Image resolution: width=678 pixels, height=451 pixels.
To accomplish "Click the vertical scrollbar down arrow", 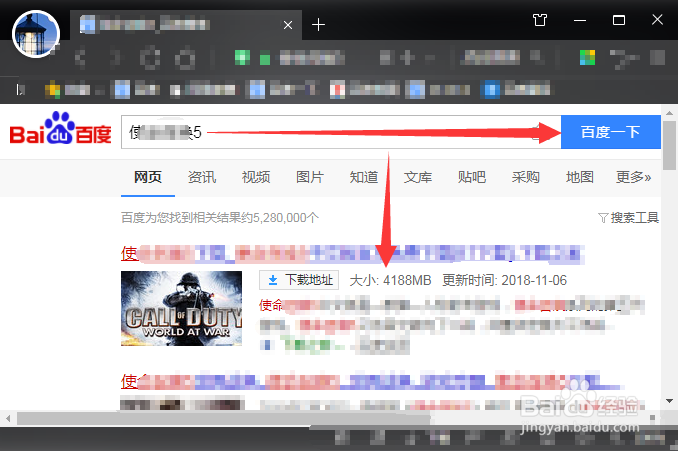I will [x=669, y=401].
